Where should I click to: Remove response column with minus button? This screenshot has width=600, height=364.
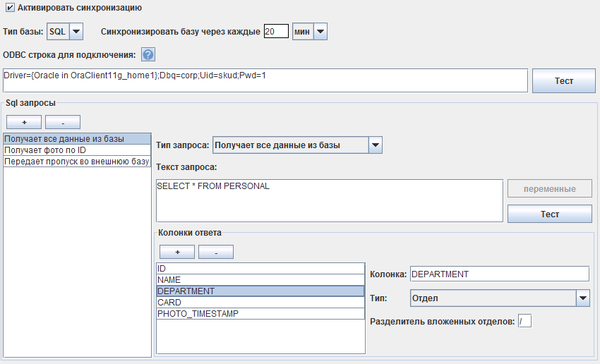pyautogui.click(x=216, y=252)
